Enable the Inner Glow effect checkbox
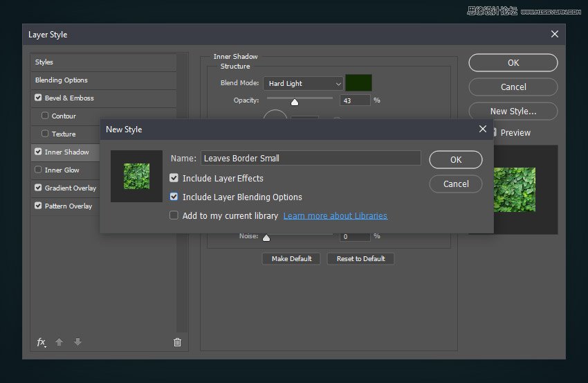The width and height of the screenshot is (588, 383). [38, 170]
